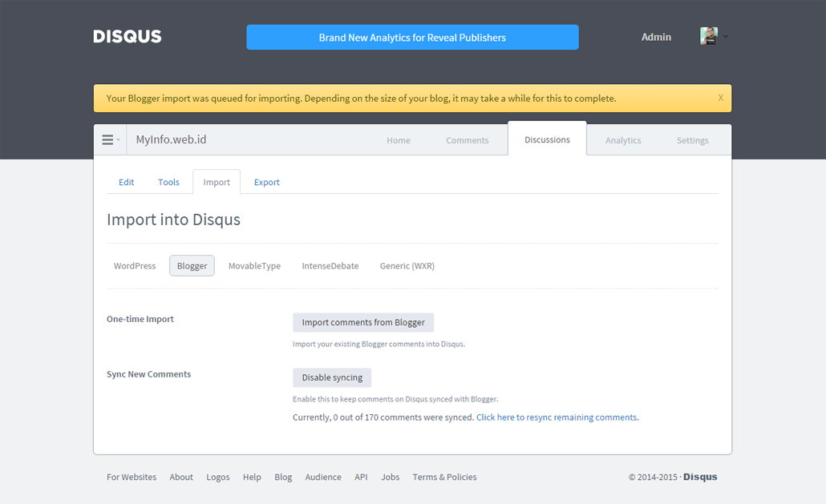The width and height of the screenshot is (826, 504).
Task: Open the Tools sub-tab
Action: [x=168, y=182]
